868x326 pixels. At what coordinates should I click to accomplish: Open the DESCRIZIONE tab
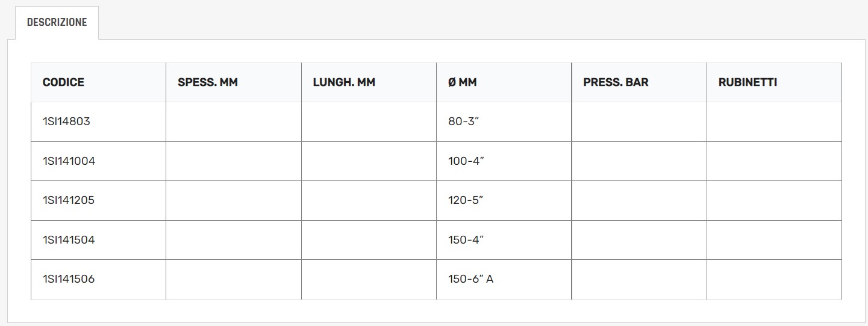coord(57,22)
